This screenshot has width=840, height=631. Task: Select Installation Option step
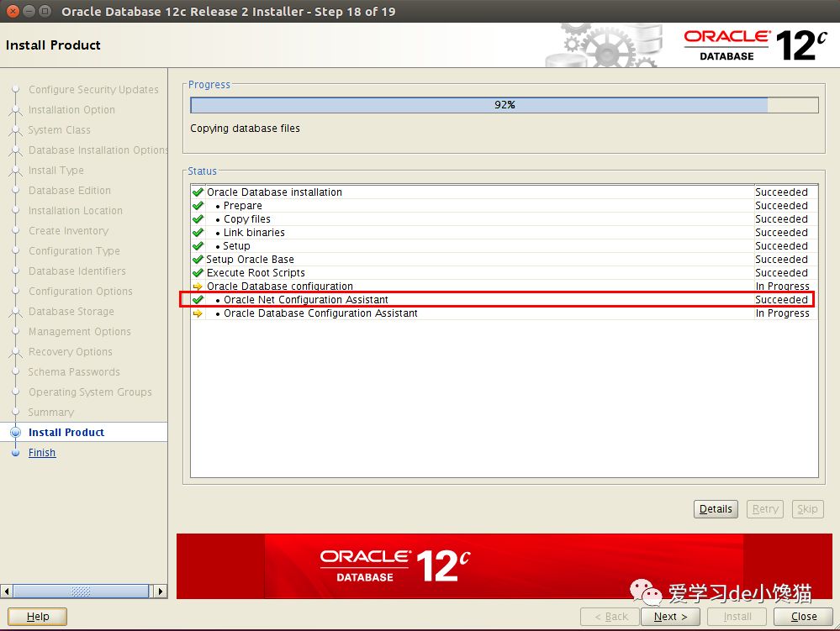[71, 110]
